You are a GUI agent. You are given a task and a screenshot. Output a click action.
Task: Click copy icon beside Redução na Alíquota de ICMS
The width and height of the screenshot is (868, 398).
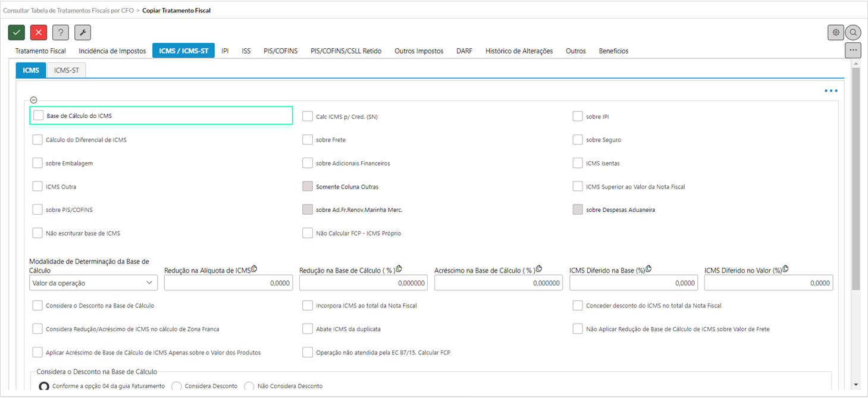click(x=255, y=269)
